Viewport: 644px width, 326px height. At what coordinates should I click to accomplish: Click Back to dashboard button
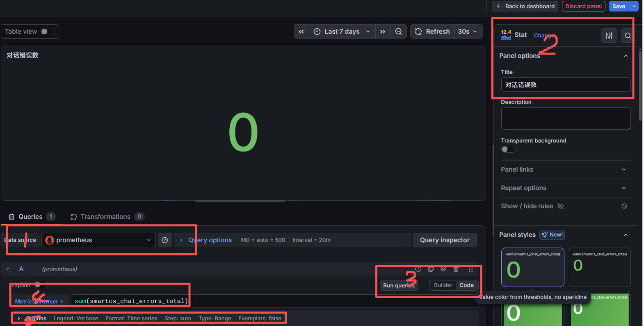tap(525, 6)
